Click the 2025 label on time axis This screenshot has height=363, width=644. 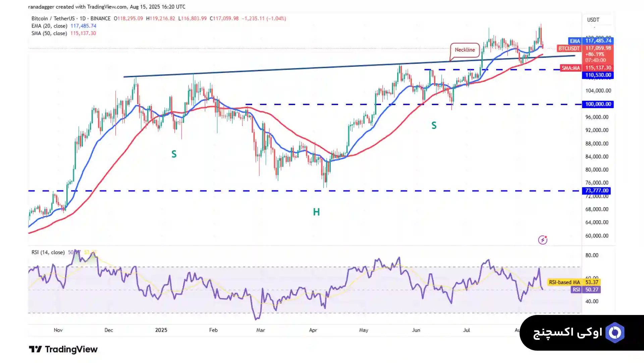pos(161,330)
